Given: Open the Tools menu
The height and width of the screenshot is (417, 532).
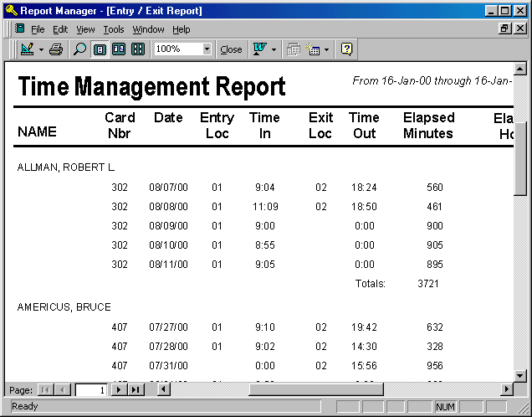Looking at the screenshot, I should (114, 29).
